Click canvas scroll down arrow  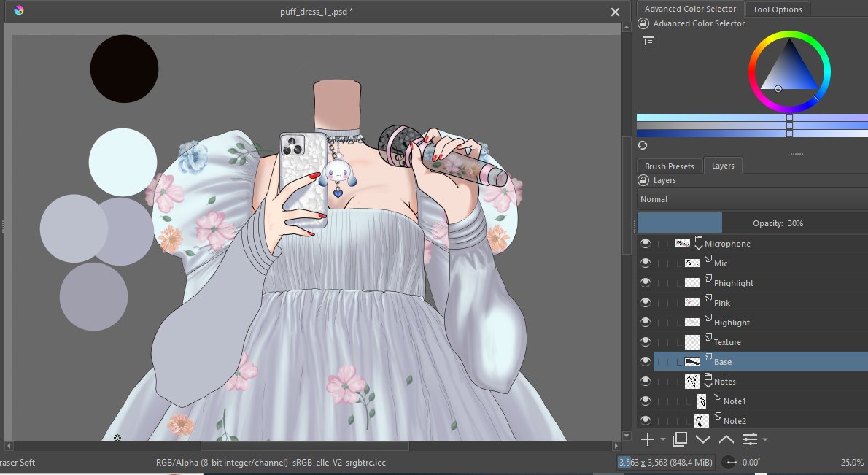point(627,436)
